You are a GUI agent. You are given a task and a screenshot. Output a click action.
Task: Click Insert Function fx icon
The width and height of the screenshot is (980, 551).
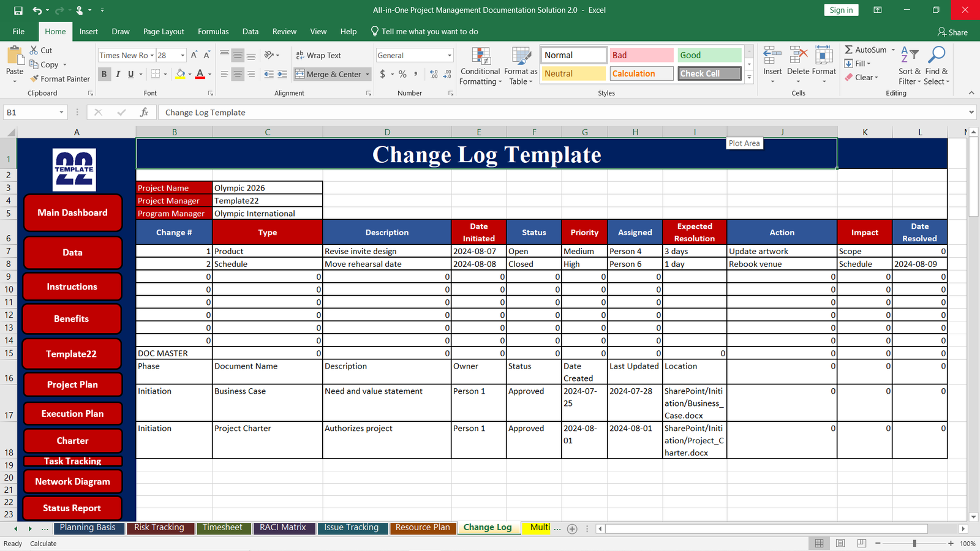click(x=144, y=113)
